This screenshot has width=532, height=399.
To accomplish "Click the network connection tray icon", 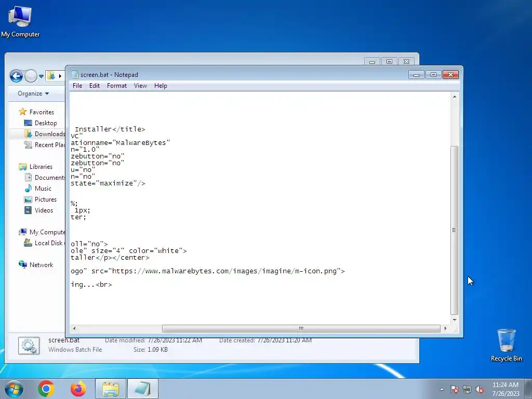I will click(467, 390).
